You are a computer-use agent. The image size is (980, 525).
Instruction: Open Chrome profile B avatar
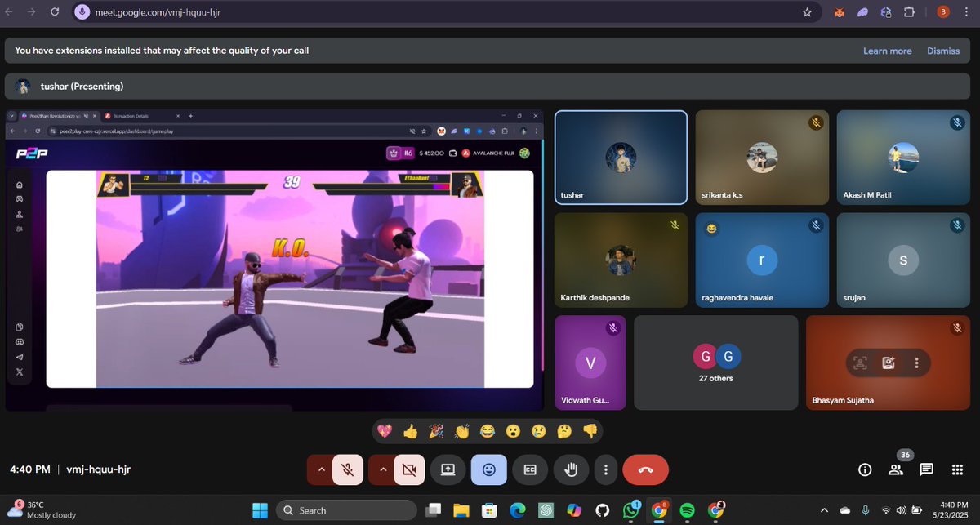(x=942, y=12)
